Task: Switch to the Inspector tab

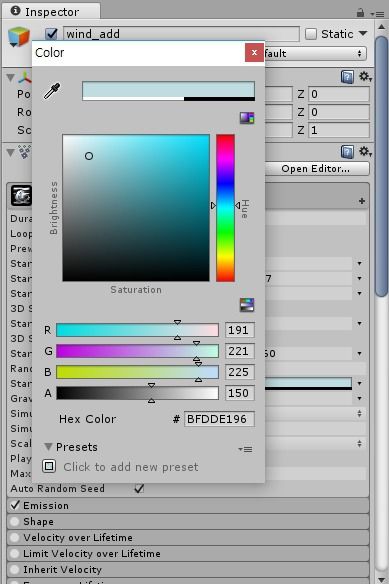Action: point(51,12)
